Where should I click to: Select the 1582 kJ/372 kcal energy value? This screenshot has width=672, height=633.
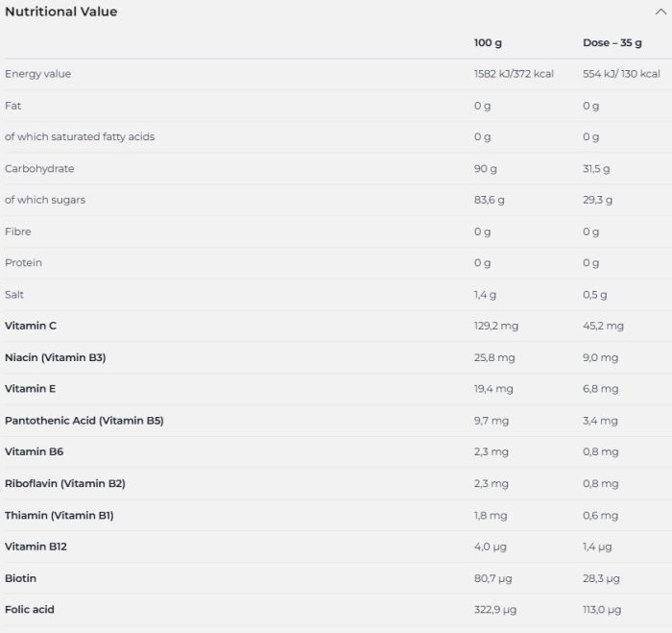pos(514,74)
